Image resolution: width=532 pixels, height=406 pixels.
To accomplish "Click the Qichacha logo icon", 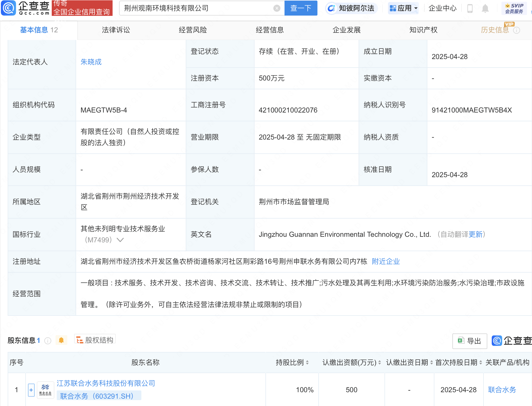I will click(9, 8).
